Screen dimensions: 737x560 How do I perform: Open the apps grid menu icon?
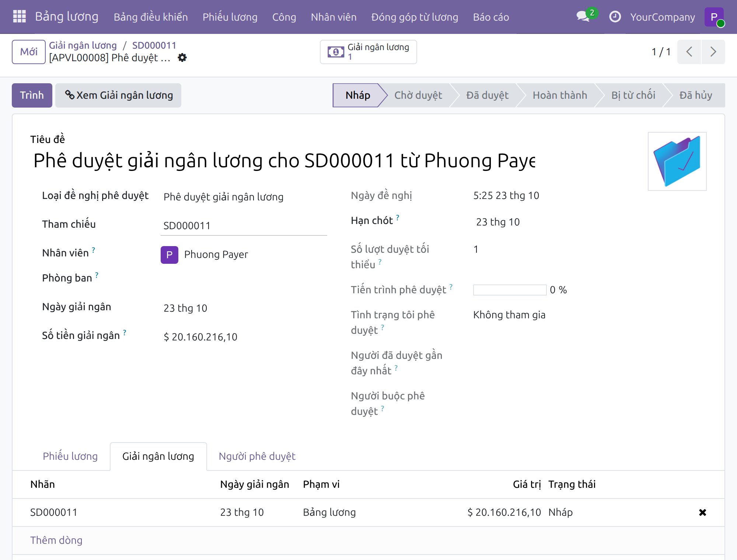click(19, 17)
